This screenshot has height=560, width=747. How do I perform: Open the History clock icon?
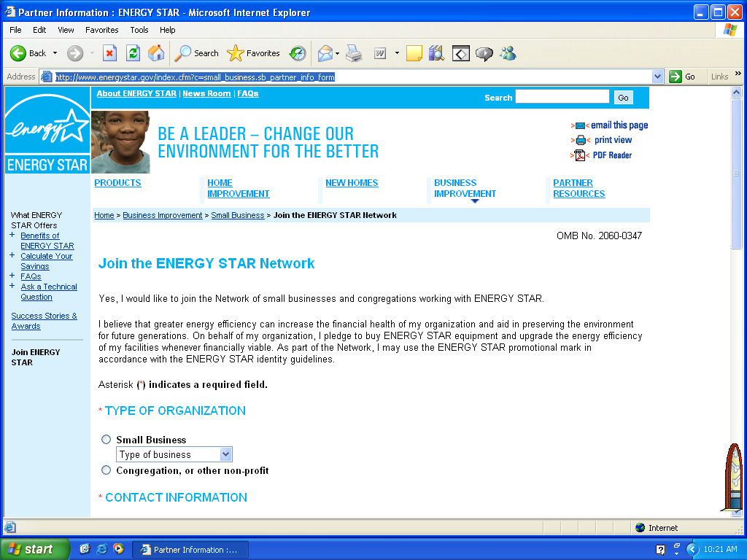click(298, 53)
